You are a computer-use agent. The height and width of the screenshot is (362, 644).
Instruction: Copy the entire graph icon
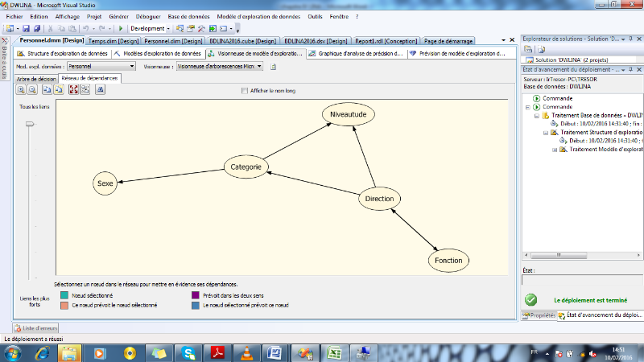[59, 89]
